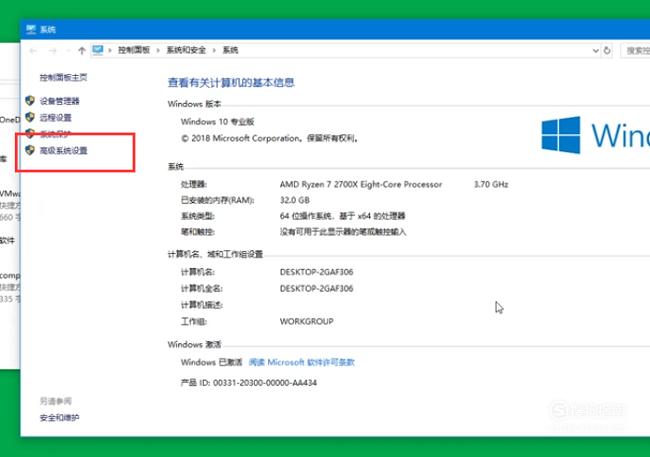Click the computer icon in the address bar
The width and height of the screenshot is (650, 457).
(98, 50)
